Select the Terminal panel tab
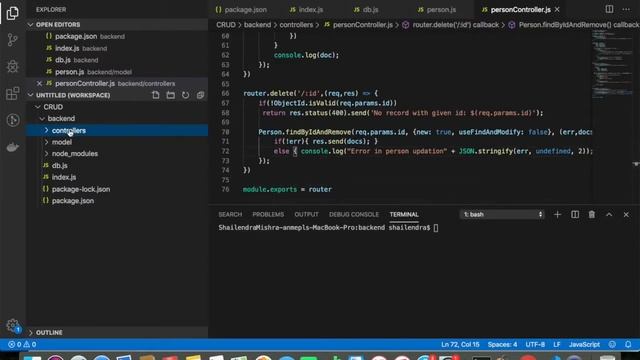640x360 pixels. (x=404, y=214)
